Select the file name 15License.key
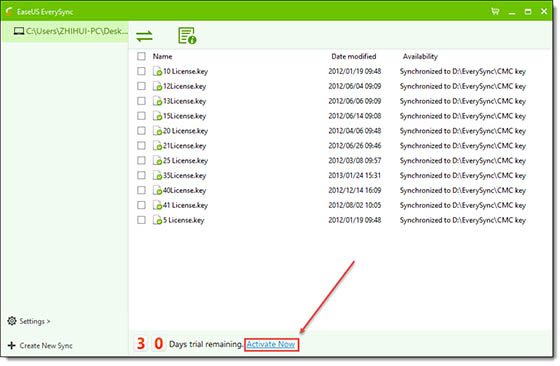The image size is (560, 366). [185, 116]
